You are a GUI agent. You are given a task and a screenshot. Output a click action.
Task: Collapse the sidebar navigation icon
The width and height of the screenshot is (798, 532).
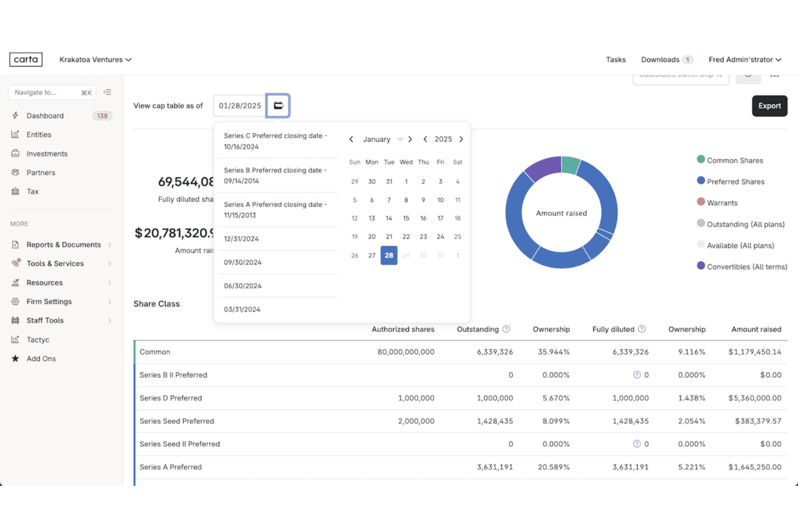coord(107,92)
